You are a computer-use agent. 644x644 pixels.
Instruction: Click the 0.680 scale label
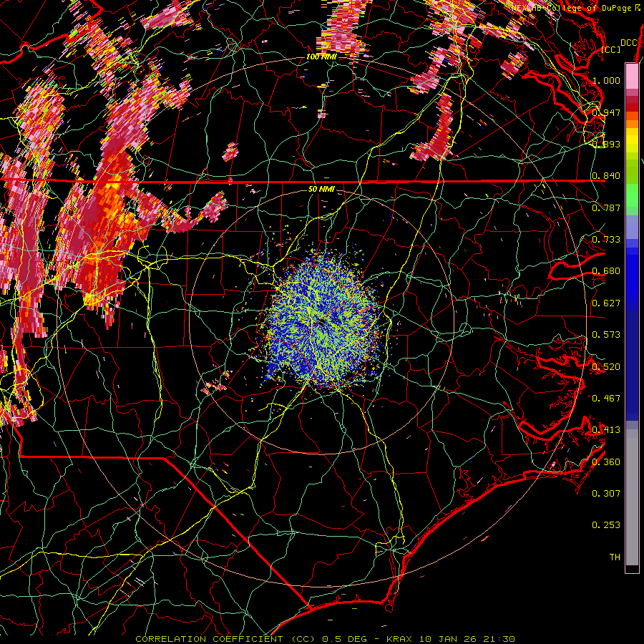[606, 271]
